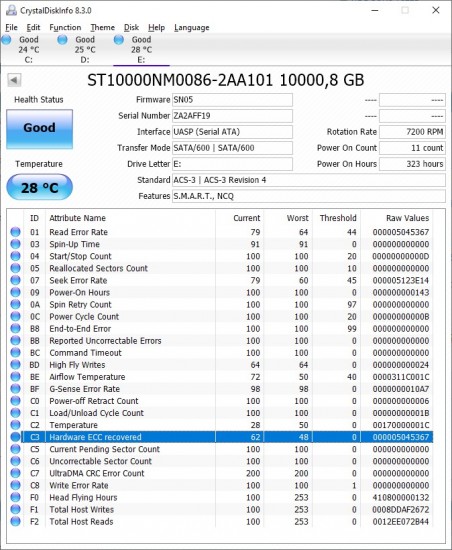The width and height of the screenshot is (452, 550).
Task: Click the Attribute Name column header
Action: (x=77, y=218)
